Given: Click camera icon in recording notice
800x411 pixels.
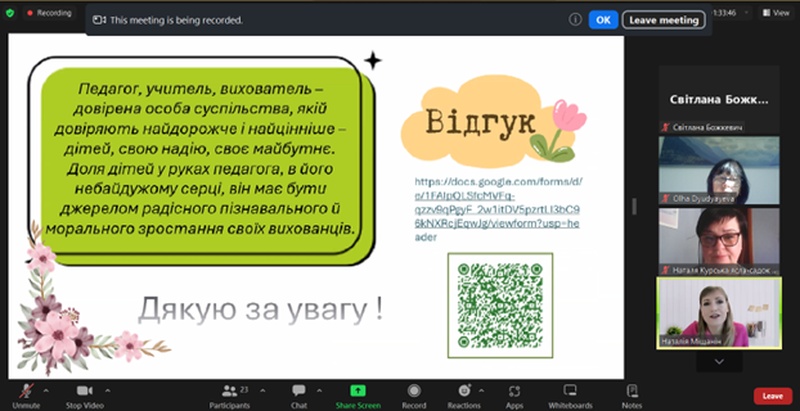Looking at the screenshot, I should pos(99,20).
